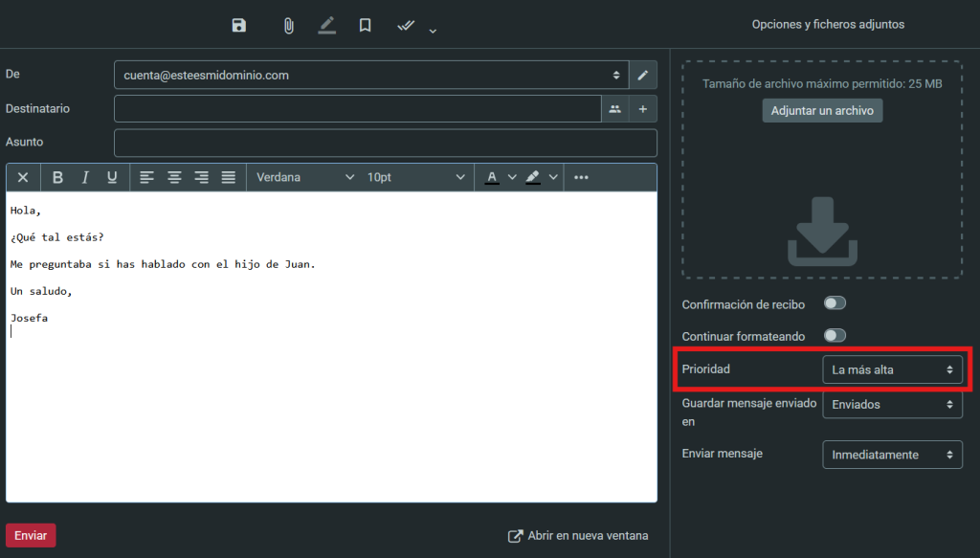This screenshot has width=980, height=558.
Task: Click the signature pen icon in top toolbar
Action: tap(327, 26)
